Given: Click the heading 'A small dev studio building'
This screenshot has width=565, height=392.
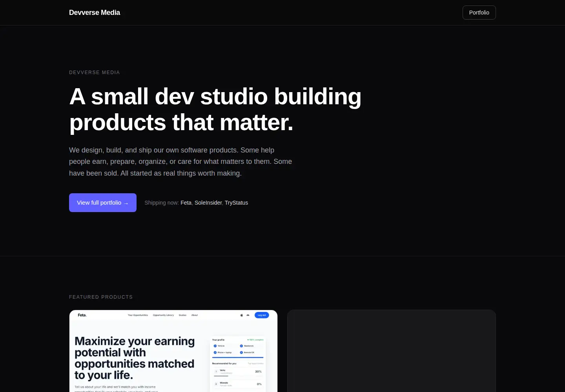Looking at the screenshot, I should point(215,96).
